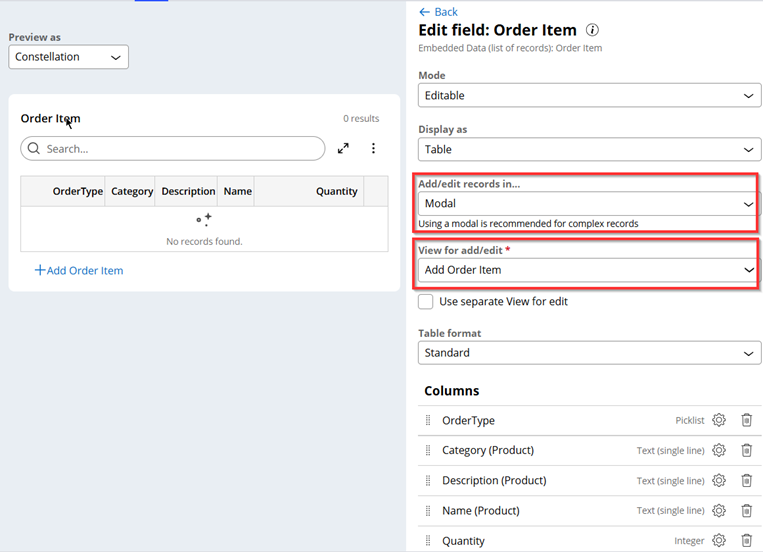This screenshot has width=763, height=552.
Task: Click the Search field in Order Item table
Action: (x=173, y=148)
